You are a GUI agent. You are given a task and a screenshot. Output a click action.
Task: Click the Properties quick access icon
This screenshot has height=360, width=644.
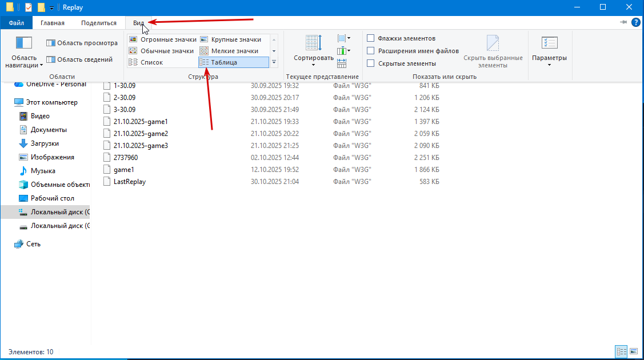29,7
